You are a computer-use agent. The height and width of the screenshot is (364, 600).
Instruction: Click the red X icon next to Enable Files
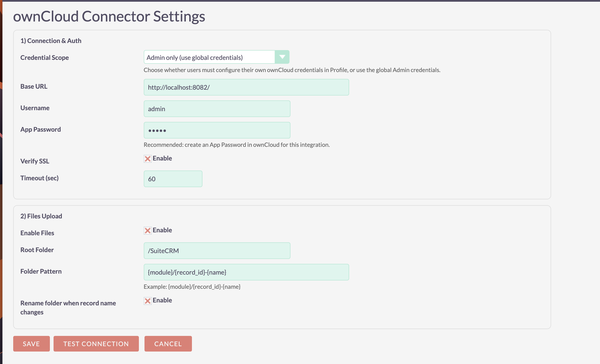click(x=147, y=230)
